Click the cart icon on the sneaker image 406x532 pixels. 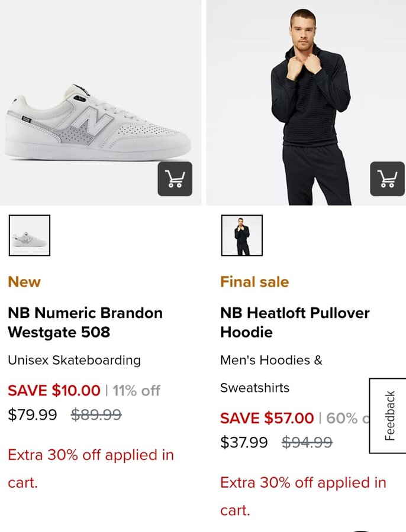[175, 179]
